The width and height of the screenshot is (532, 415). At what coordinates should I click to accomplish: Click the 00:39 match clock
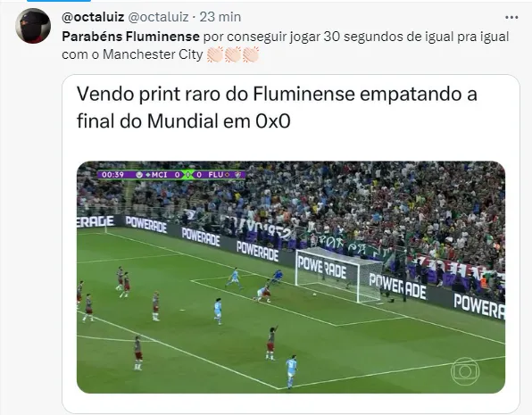coord(112,175)
